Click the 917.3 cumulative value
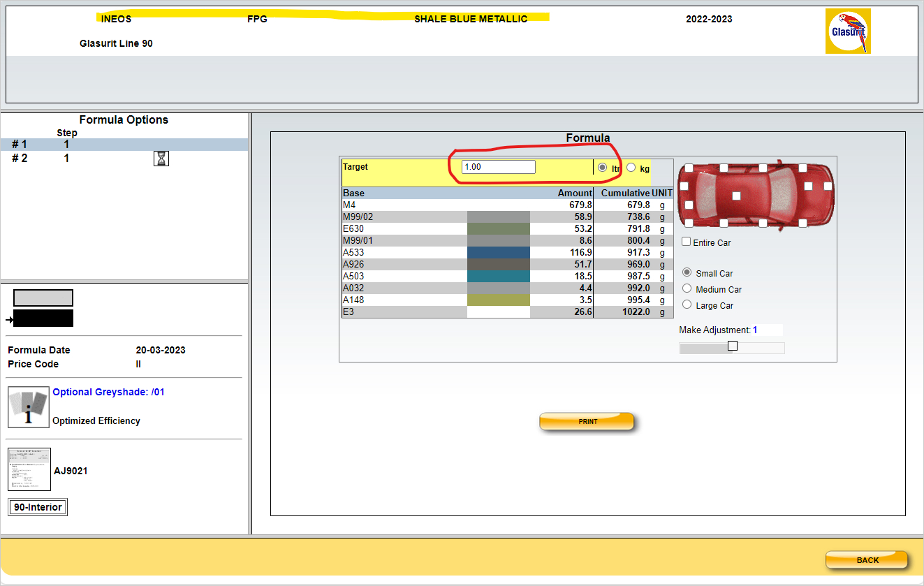Screen dimensions: 924x586 click(638, 253)
